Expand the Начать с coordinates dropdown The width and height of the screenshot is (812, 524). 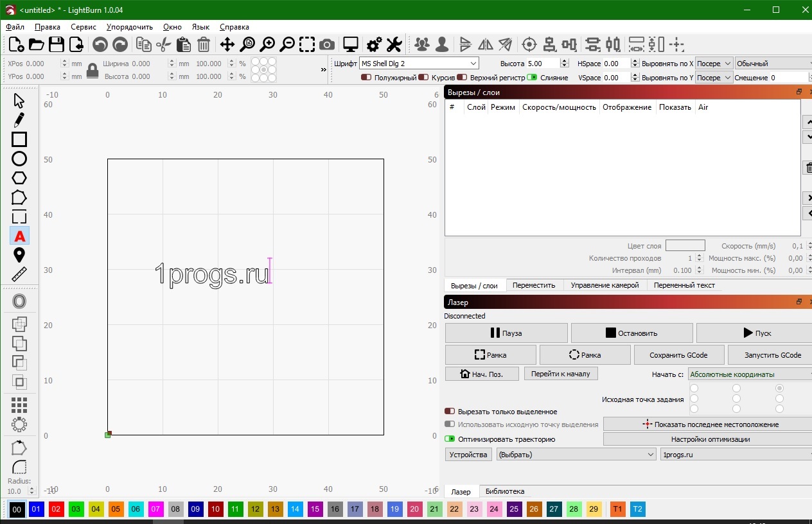749,374
